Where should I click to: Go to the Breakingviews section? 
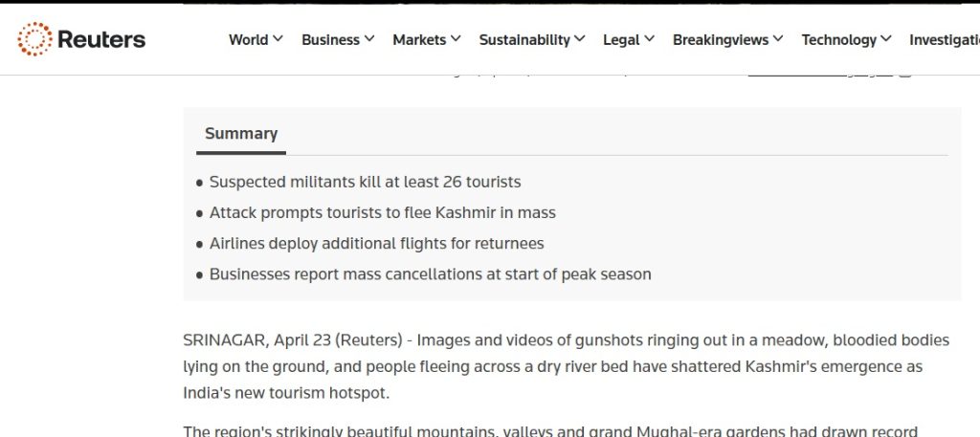tap(721, 40)
